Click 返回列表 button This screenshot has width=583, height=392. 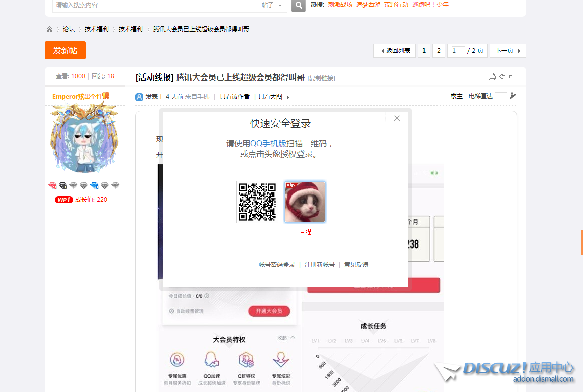(394, 51)
